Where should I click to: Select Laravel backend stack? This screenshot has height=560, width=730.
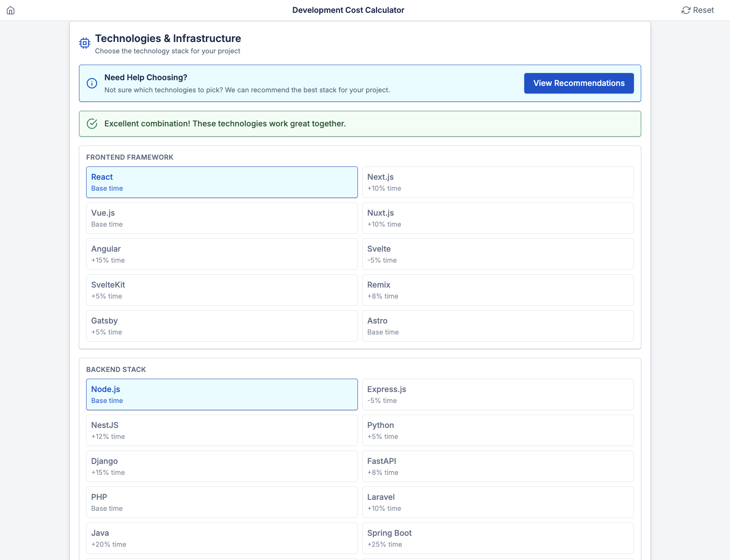click(x=498, y=502)
